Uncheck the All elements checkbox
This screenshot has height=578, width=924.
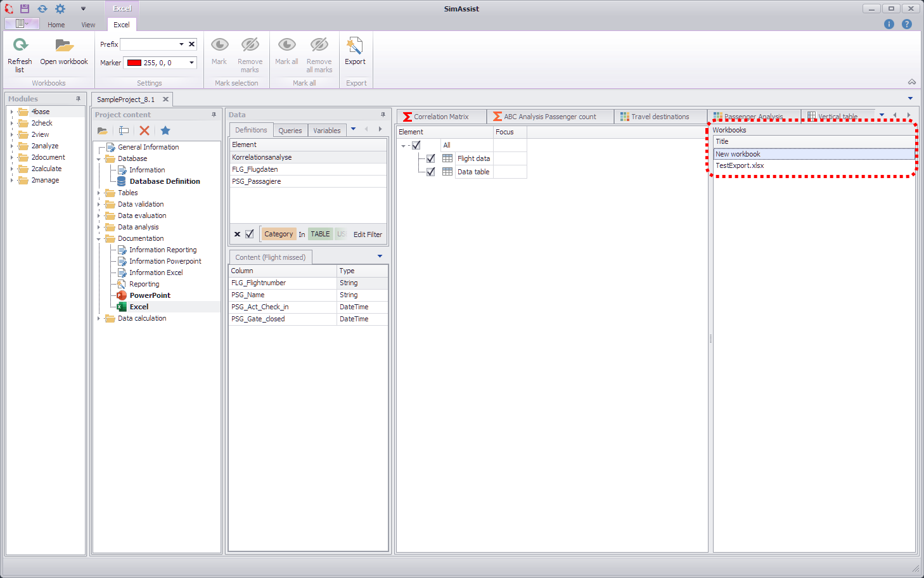pos(416,144)
